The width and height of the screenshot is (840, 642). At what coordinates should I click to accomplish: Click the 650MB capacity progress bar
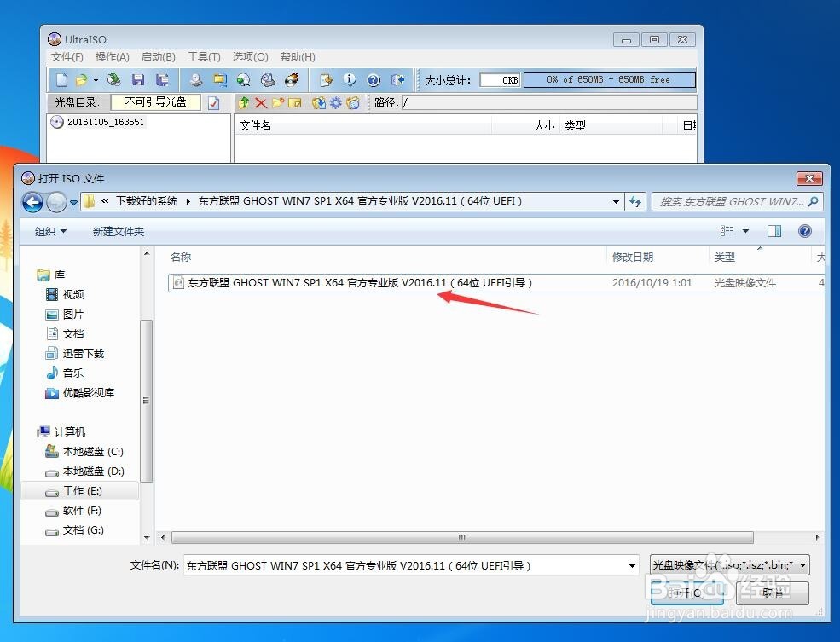609,80
